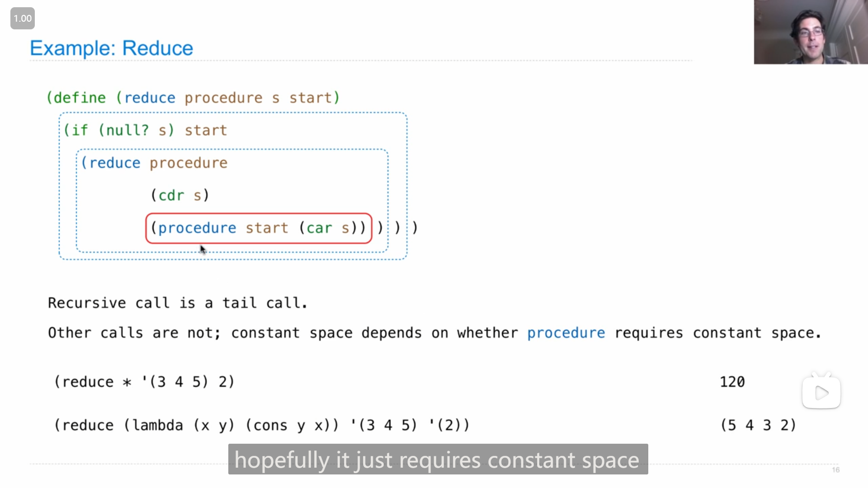Click the slide page number 16

tap(835, 470)
